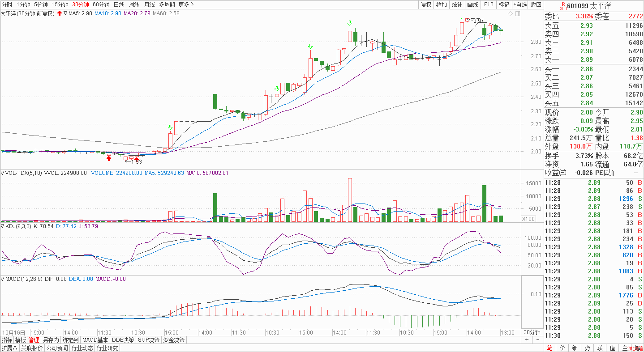Collapse the 扩展 panel toggle
The height and width of the screenshot is (352, 644).
point(9,348)
